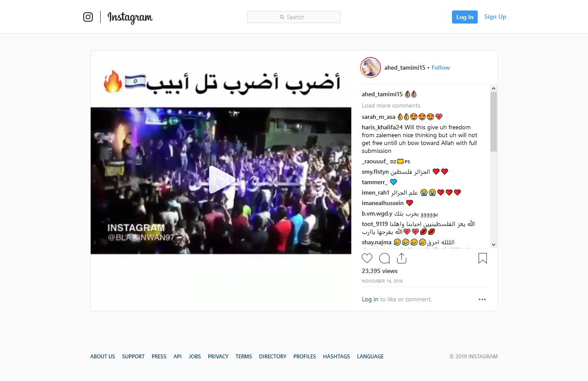
Task: Open the LANGUAGE footer selector
Action: [370, 356]
